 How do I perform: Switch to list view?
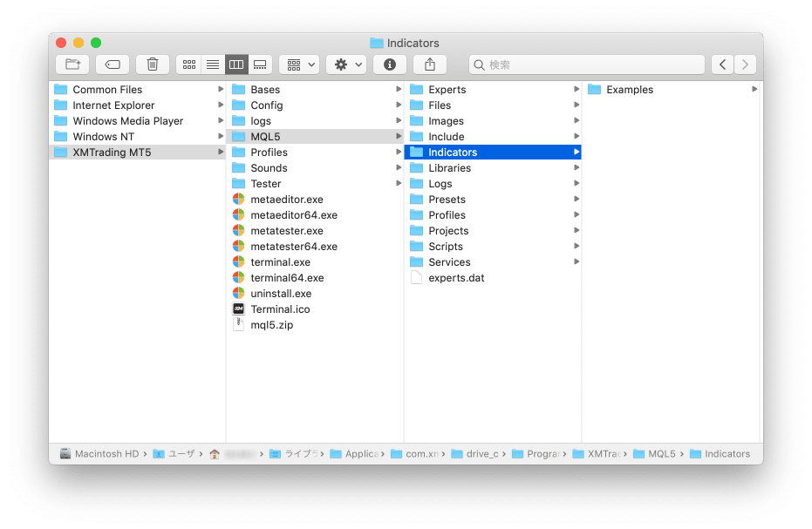click(212, 64)
